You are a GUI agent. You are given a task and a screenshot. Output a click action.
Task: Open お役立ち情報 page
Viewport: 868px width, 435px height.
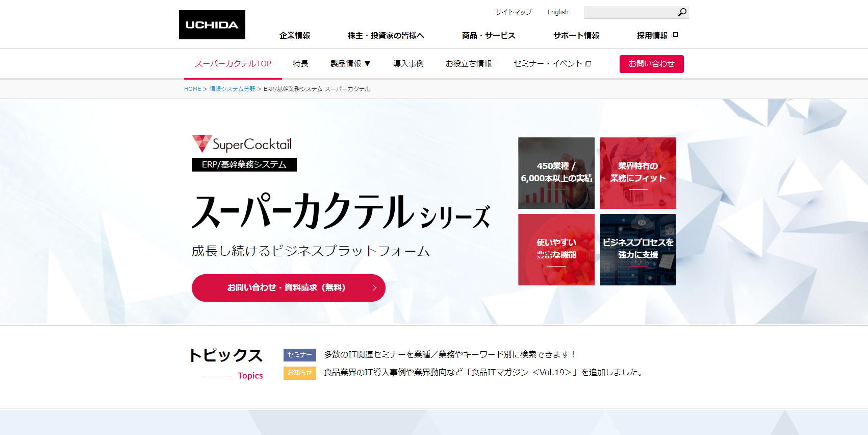[469, 64]
